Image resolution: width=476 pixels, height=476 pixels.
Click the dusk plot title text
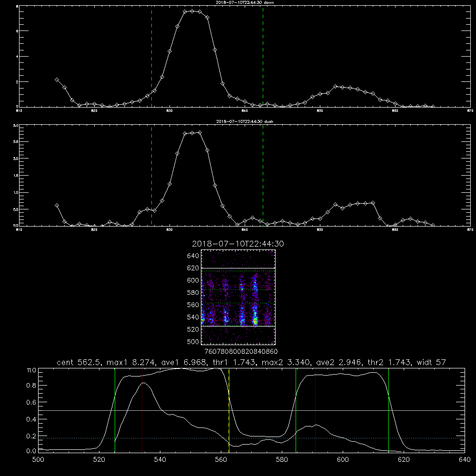coord(245,121)
